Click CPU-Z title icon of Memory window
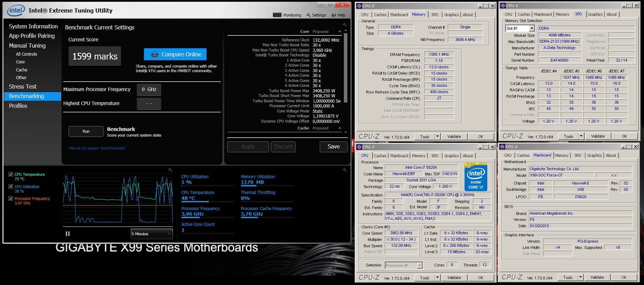Viewport: 644px width, 285px height. point(359,6)
